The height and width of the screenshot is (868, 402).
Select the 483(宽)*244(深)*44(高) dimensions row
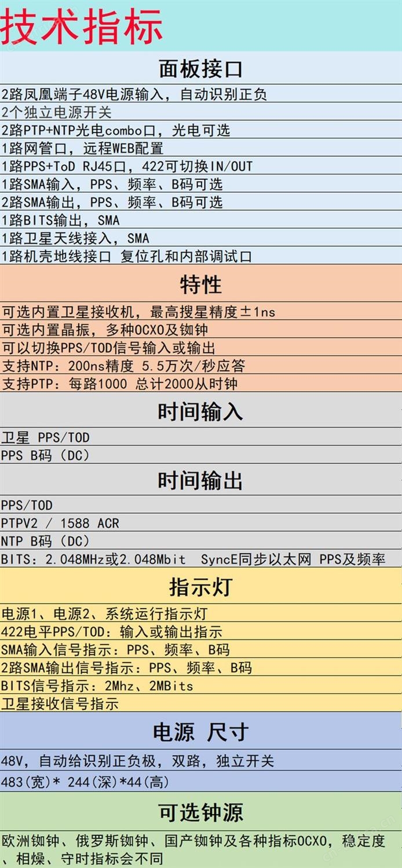coord(85,782)
